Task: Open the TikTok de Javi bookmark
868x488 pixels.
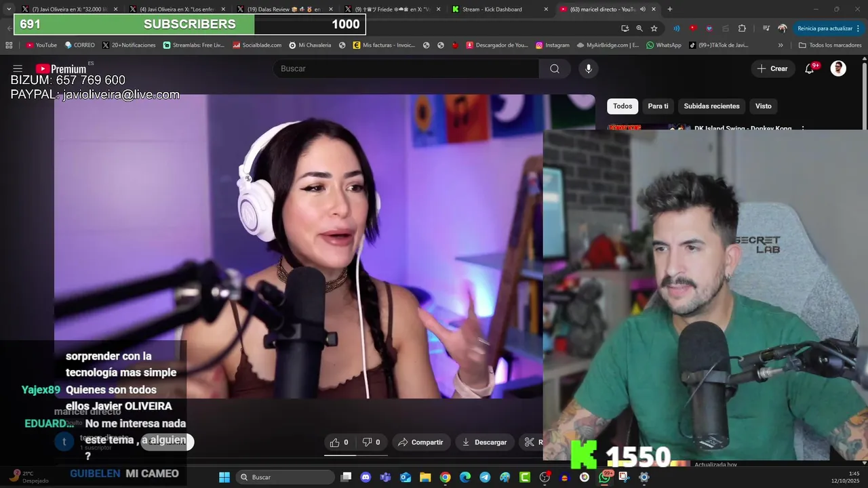Action: point(719,45)
